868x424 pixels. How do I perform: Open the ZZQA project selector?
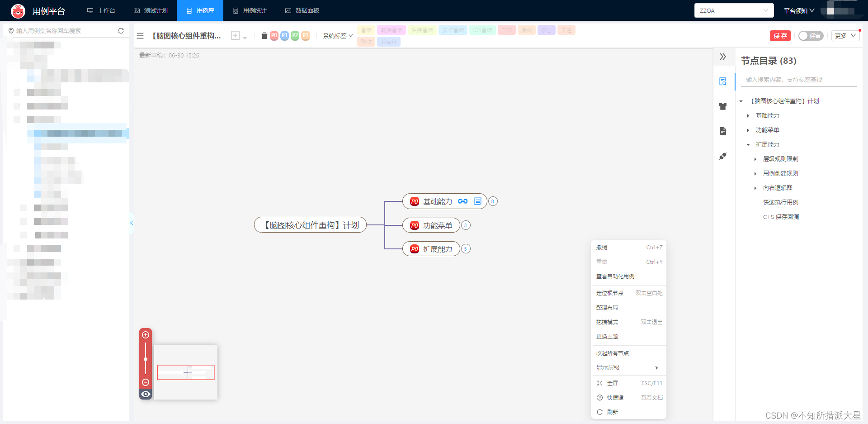point(734,10)
